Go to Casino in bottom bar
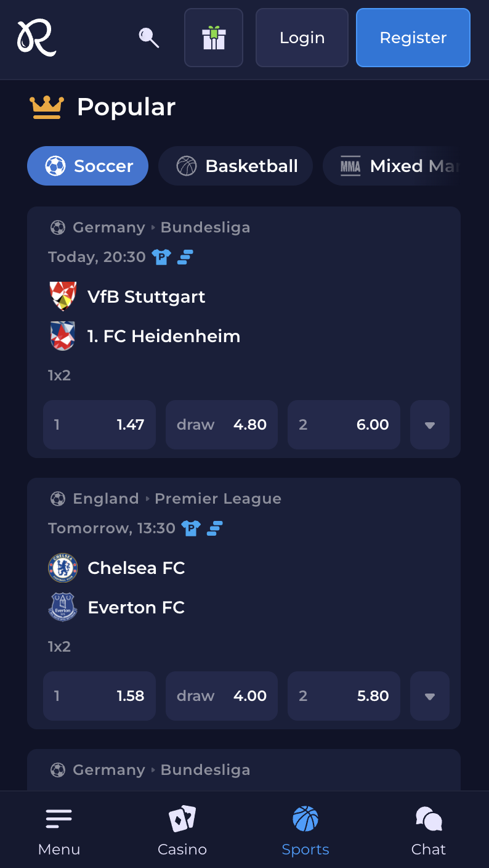The width and height of the screenshot is (489, 868). point(182,830)
